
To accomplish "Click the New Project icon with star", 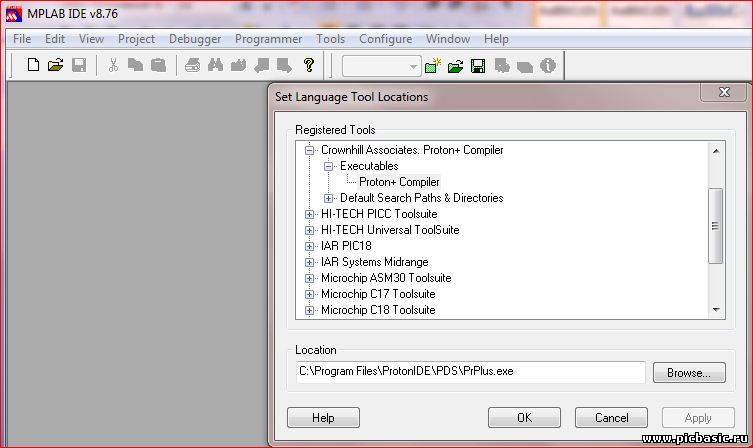I will [433, 65].
